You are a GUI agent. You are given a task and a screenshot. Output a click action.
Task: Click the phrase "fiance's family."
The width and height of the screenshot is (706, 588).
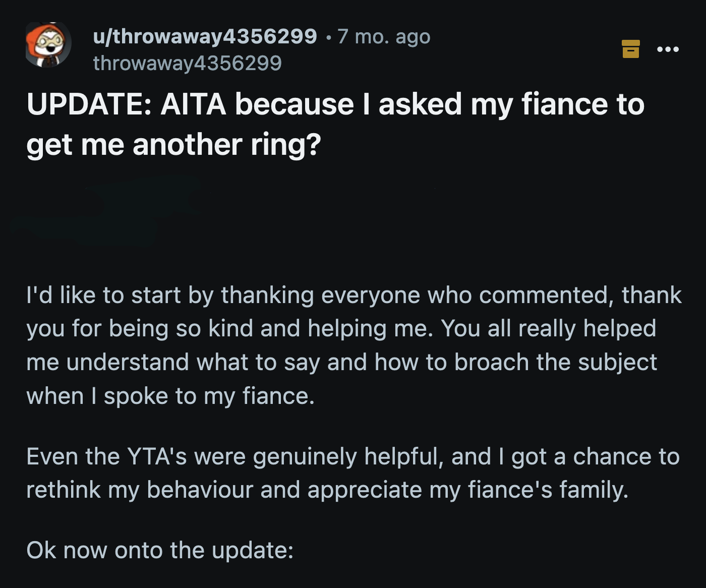(548, 490)
